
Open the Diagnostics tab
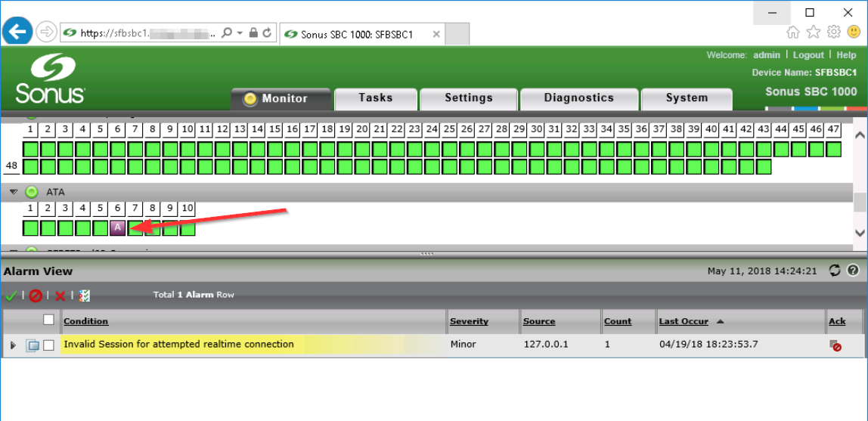578,98
